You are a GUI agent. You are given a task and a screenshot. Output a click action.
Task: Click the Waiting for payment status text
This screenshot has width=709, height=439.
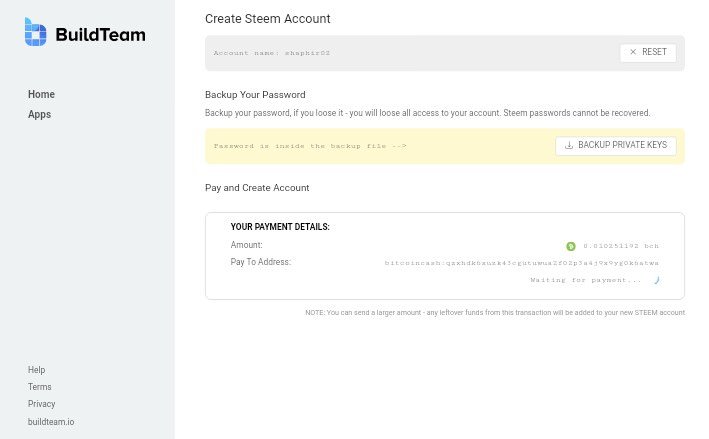pos(586,280)
